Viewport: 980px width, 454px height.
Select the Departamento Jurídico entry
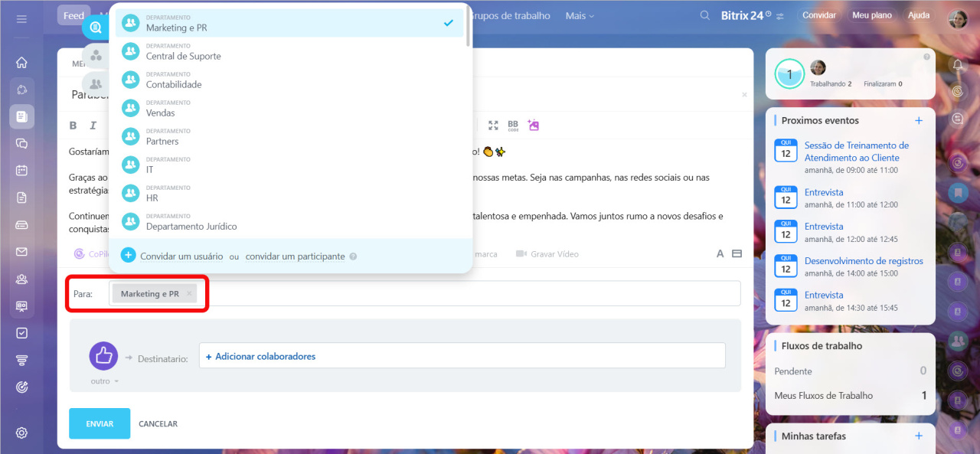289,221
